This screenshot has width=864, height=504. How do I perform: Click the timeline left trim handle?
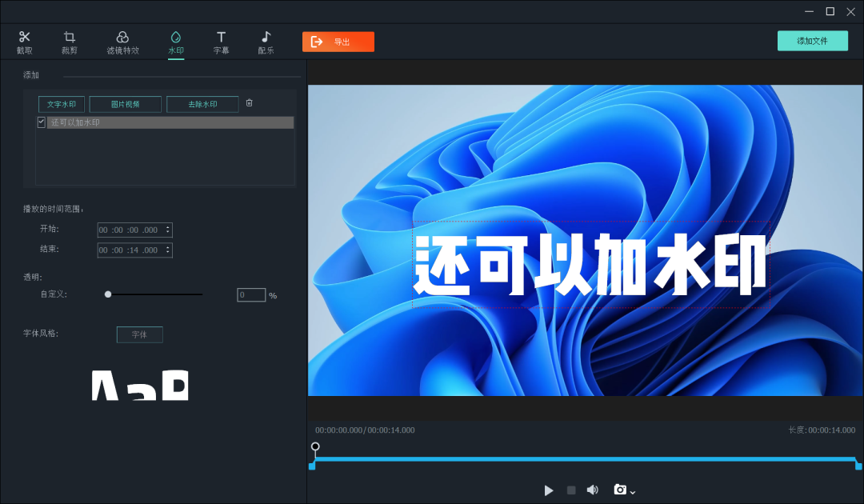[x=312, y=466]
